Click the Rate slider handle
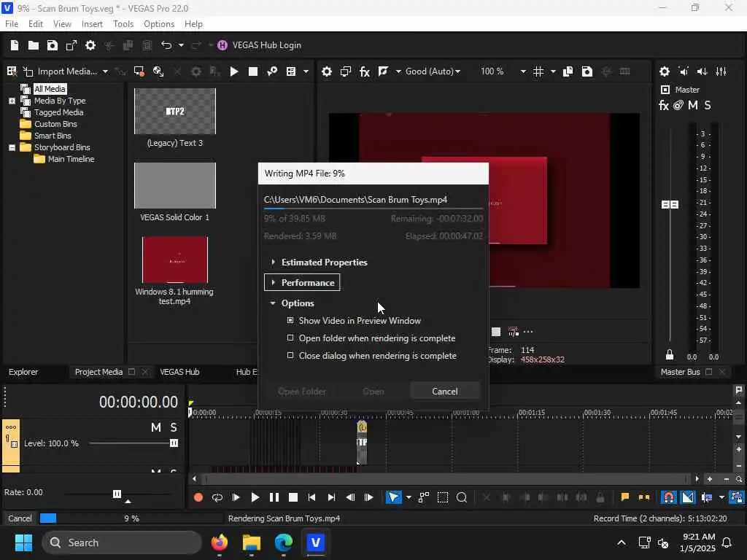747x560 pixels. click(x=117, y=494)
